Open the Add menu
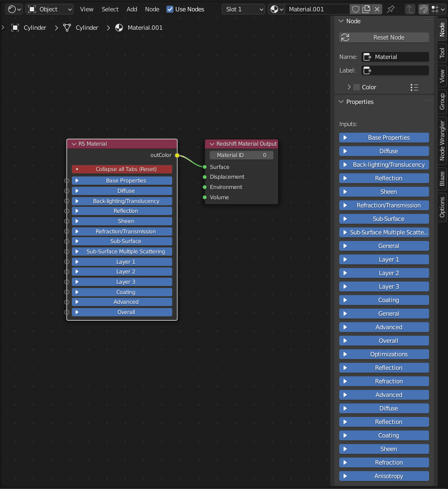This screenshot has height=489, width=448. 132,9
